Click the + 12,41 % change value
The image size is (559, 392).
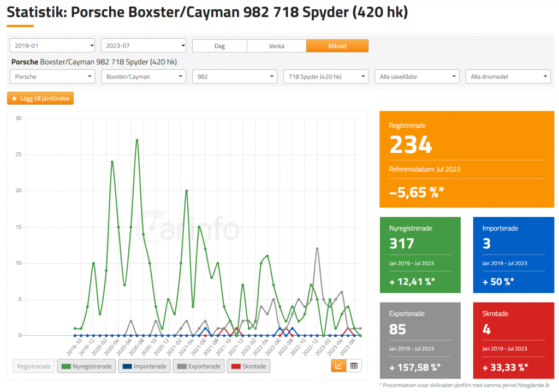click(412, 282)
